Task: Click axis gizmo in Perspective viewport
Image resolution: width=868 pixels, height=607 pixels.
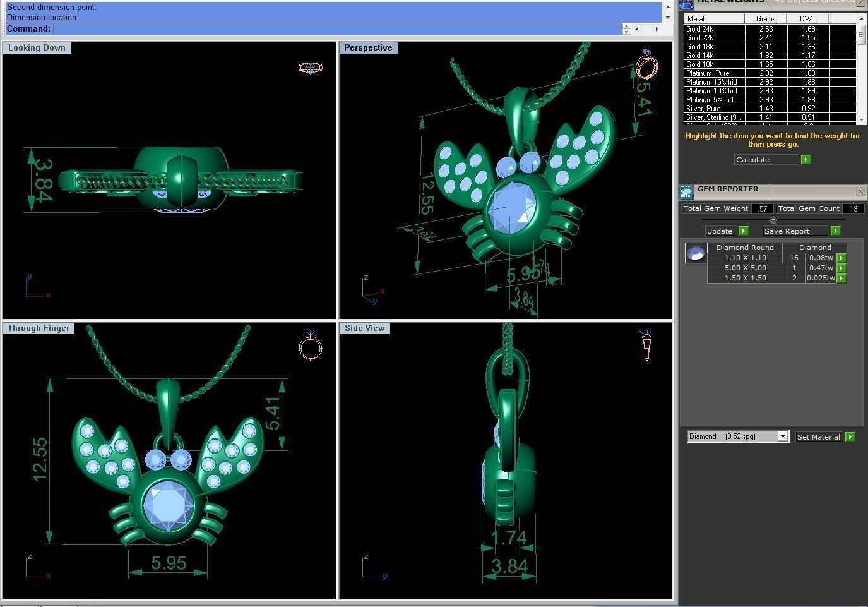Action: pyautogui.click(x=373, y=289)
